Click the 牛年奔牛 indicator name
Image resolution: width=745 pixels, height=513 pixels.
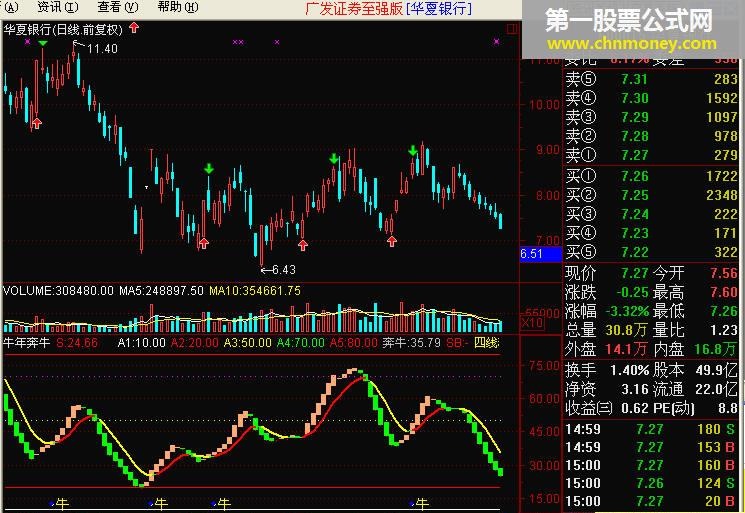tap(27, 343)
